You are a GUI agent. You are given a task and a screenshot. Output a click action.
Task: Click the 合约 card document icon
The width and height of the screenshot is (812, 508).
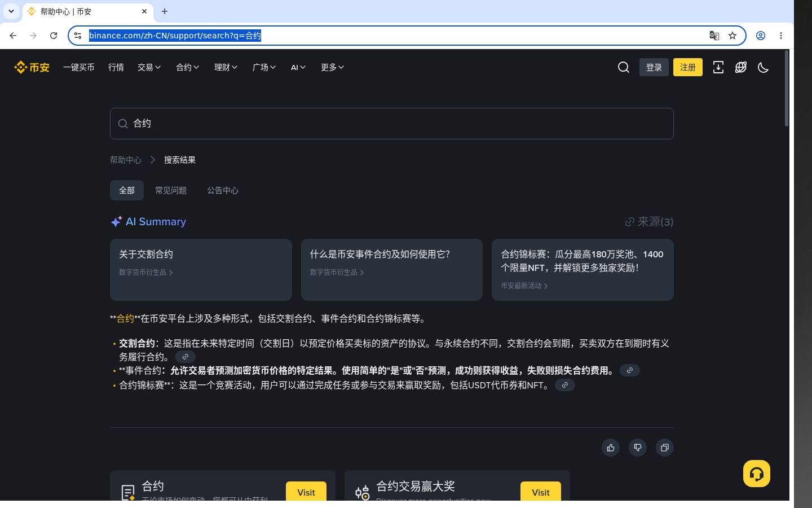coord(128,493)
